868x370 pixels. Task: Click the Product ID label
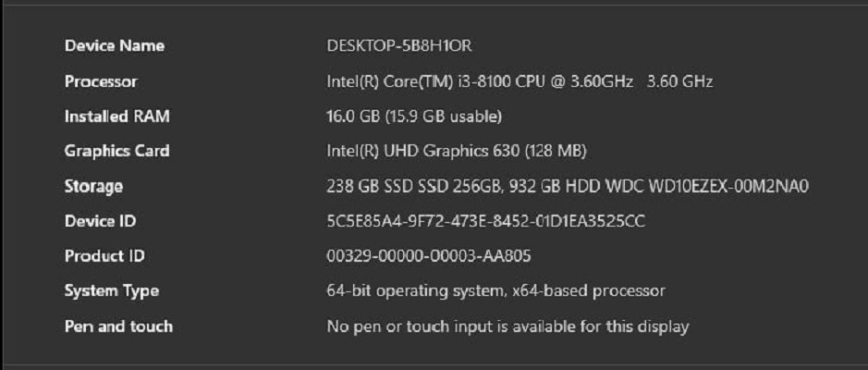pos(104,256)
